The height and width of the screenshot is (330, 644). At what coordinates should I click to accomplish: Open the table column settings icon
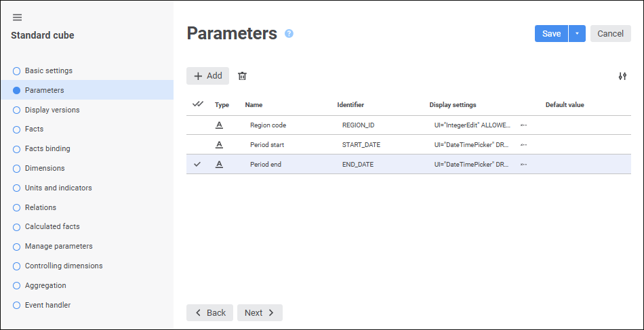622,76
